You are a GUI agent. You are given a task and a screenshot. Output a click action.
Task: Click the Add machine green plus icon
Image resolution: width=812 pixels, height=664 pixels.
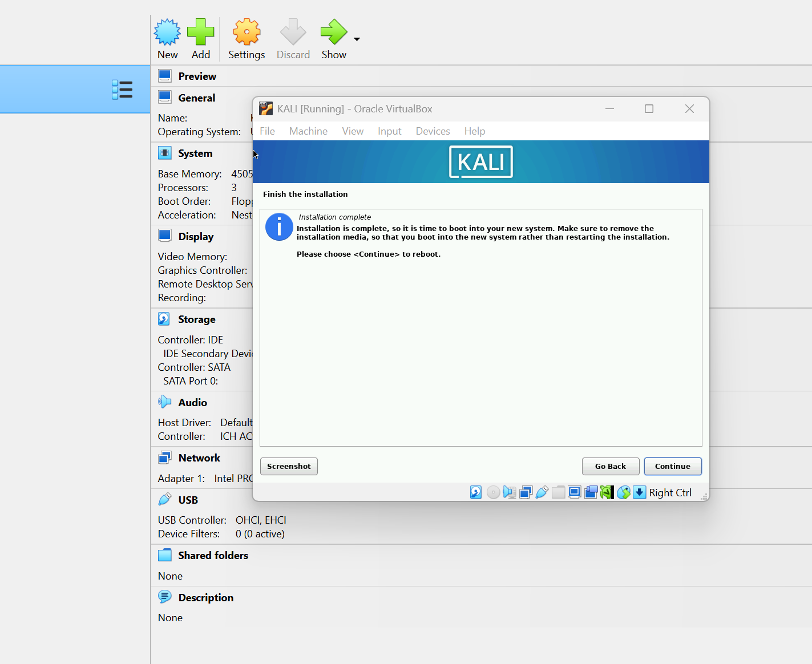point(201,32)
